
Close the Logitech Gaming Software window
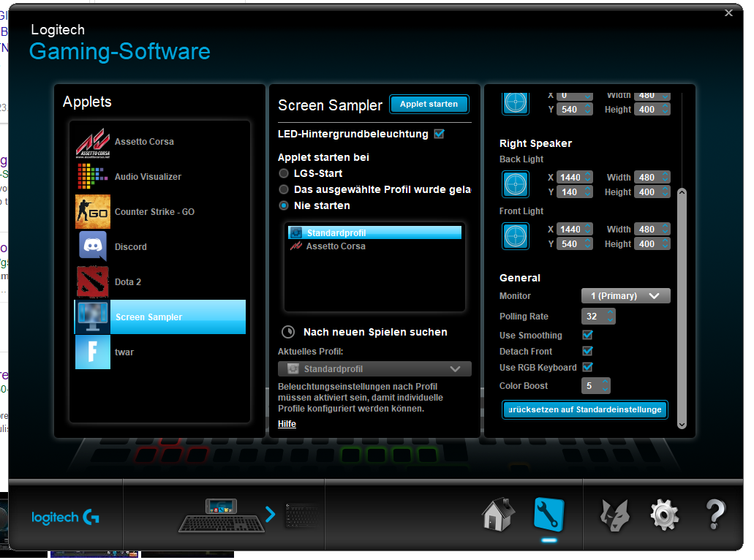(x=728, y=13)
